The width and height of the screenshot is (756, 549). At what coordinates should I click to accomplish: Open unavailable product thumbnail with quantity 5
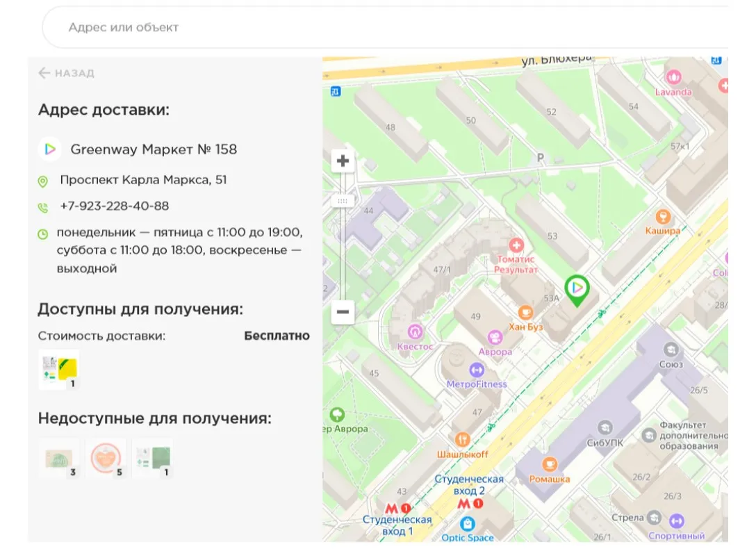pos(106,459)
